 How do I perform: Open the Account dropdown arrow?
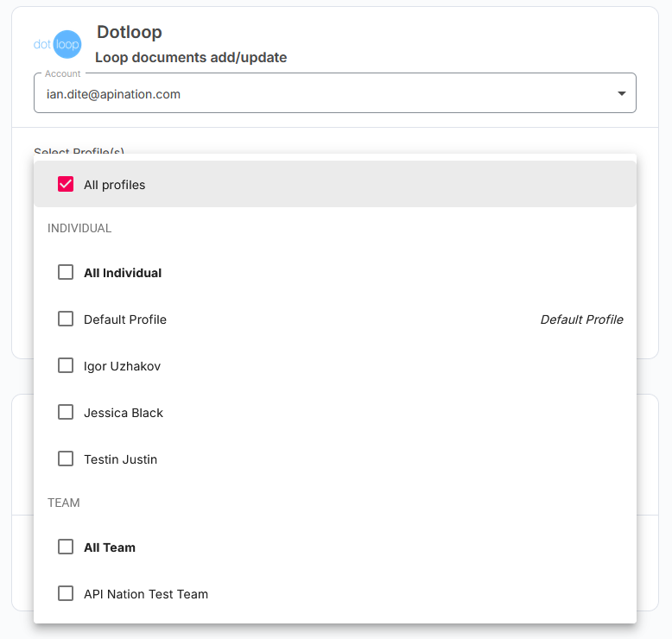(621, 93)
